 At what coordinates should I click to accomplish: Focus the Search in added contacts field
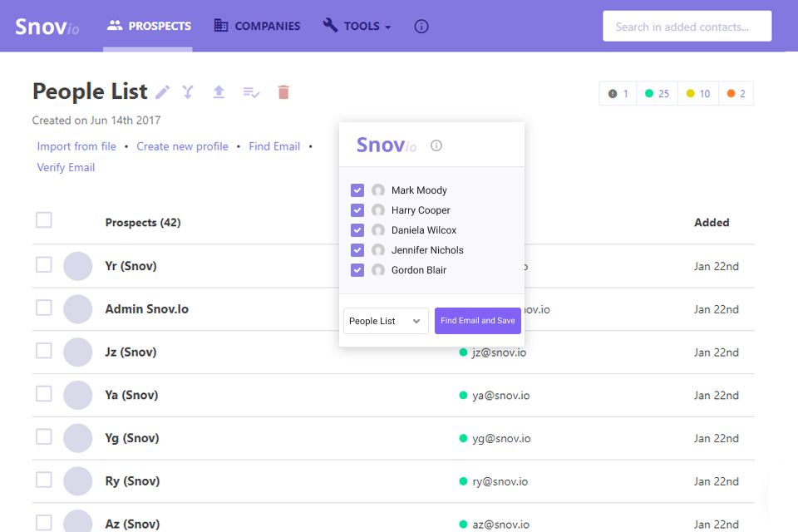point(687,27)
